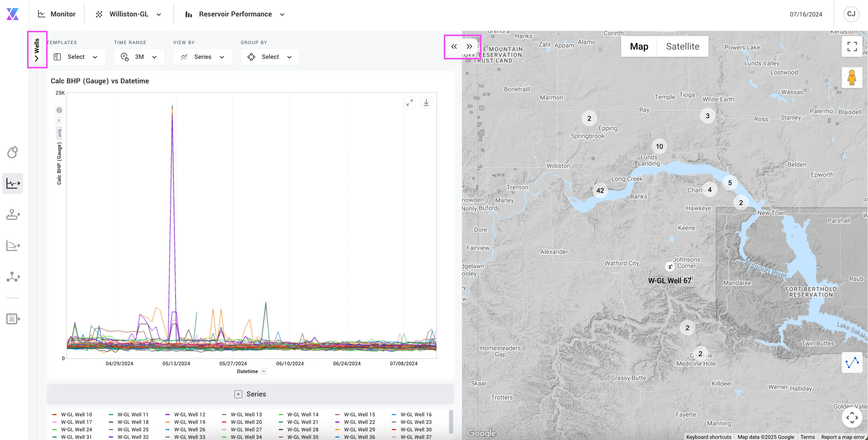868x440 pixels.
Task: Click Report a map error link
Action: (842, 437)
